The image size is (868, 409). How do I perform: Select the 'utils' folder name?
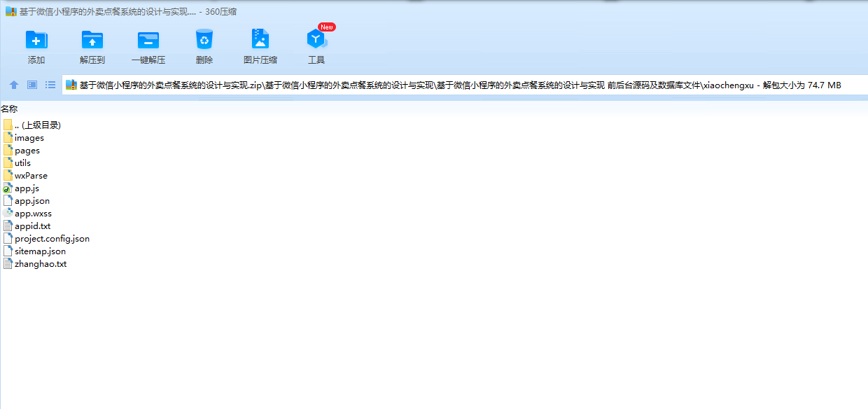click(22, 163)
